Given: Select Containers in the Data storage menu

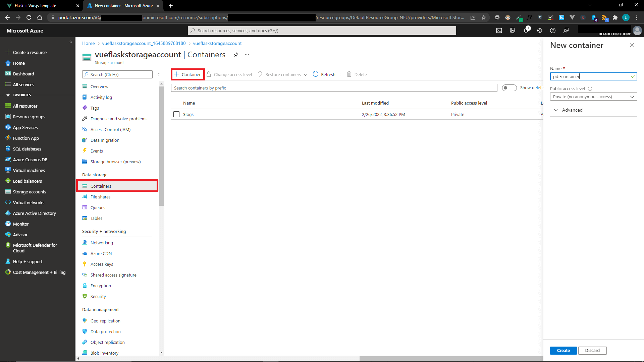Looking at the screenshot, I should (101, 186).
